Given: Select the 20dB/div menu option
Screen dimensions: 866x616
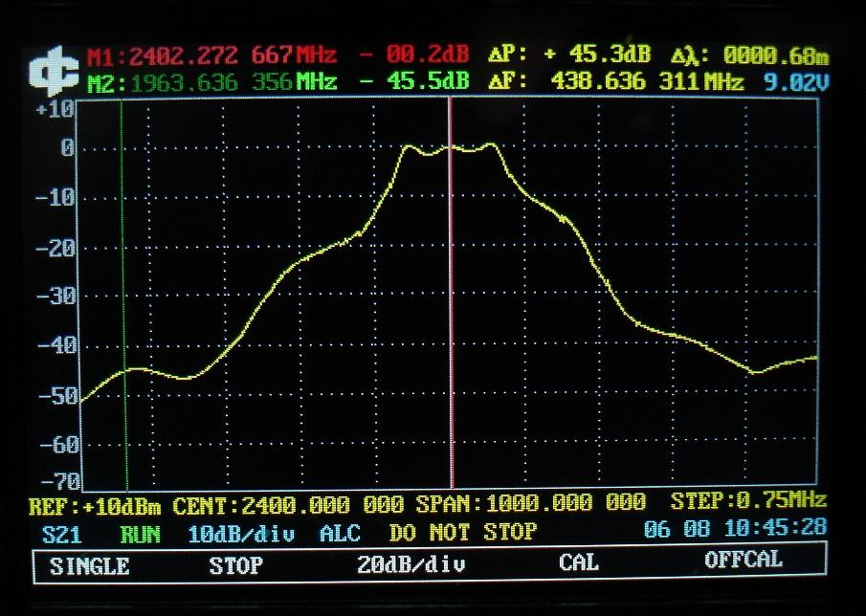Looking at the screenshot, I should (x=411, y=564).
